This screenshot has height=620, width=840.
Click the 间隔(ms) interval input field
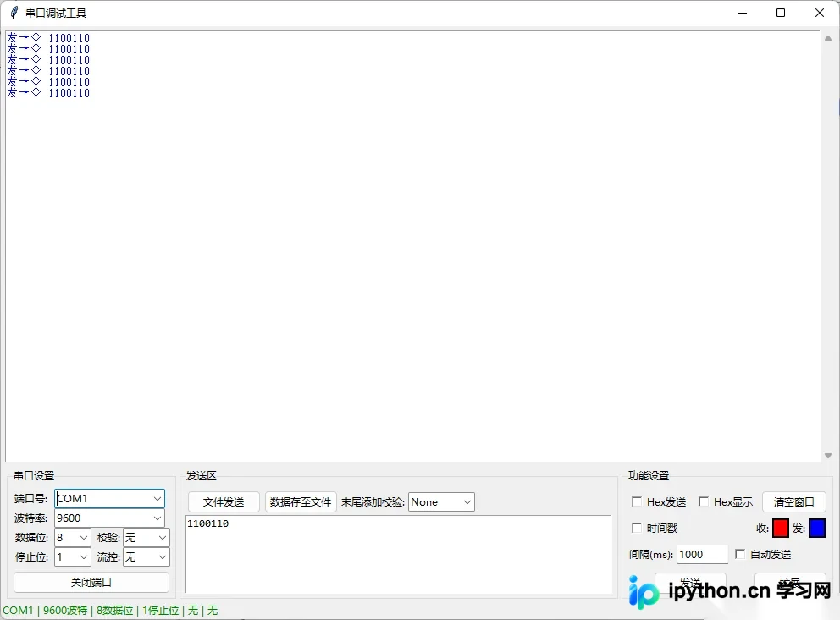click(x=702, y=555)
